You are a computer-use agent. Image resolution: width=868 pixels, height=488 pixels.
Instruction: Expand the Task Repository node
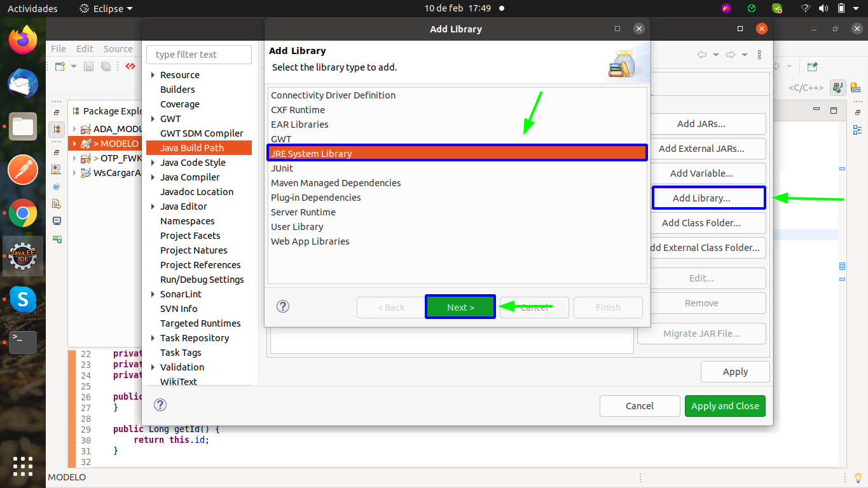153,338
